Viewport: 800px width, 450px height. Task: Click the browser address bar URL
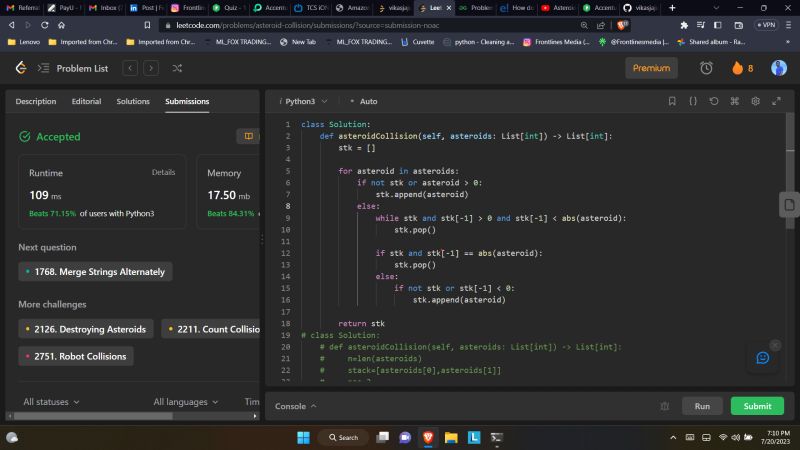(308, 25)
